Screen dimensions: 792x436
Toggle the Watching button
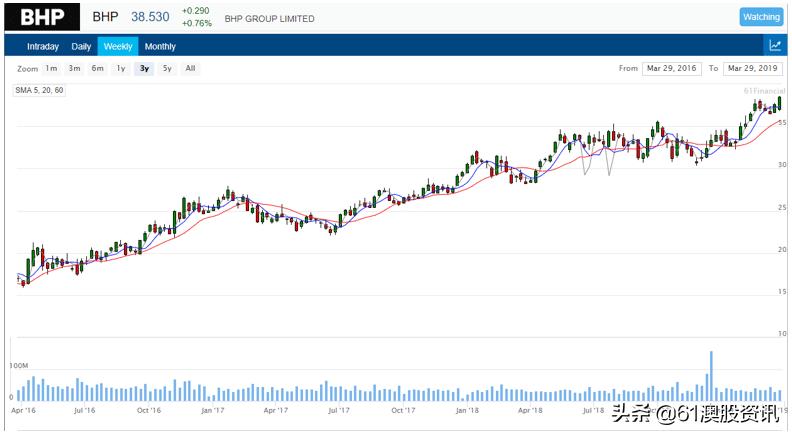point(761,17)
